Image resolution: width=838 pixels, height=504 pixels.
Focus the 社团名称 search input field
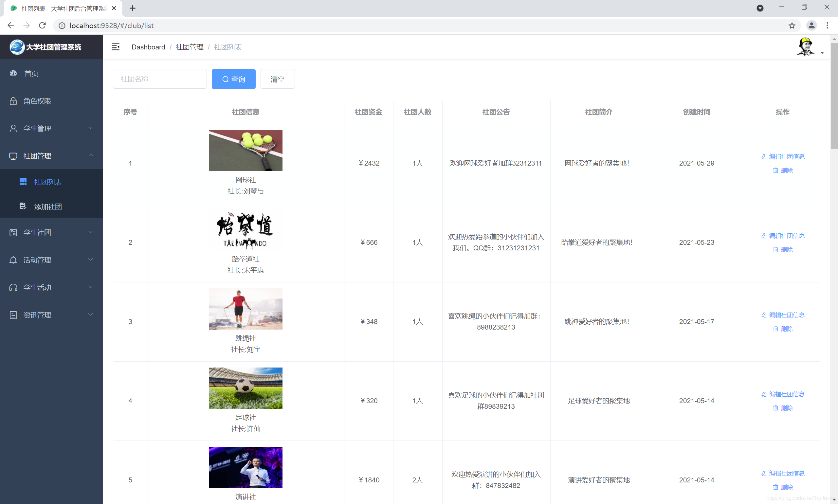pyautogui.click(x=160, y=79)
